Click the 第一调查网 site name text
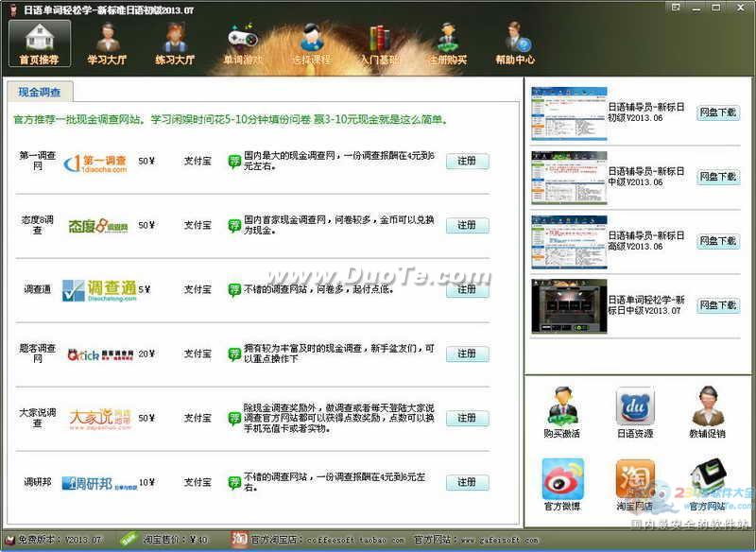 38,161
